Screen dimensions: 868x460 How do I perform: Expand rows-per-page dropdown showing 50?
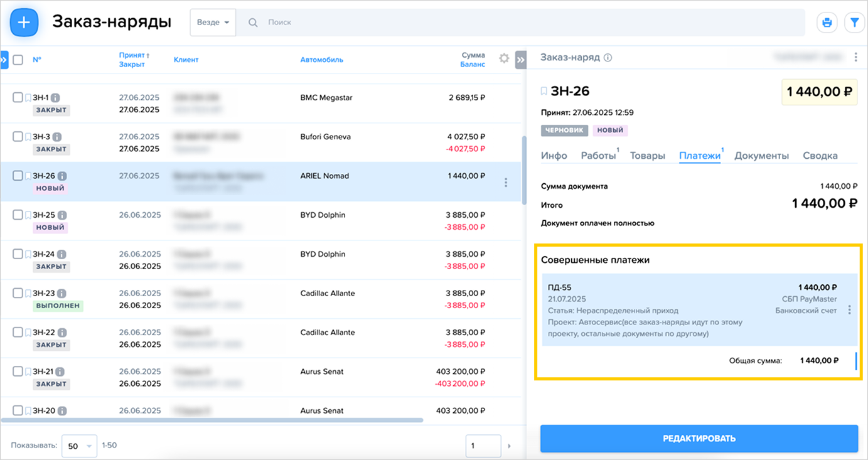tap(79, 446)
